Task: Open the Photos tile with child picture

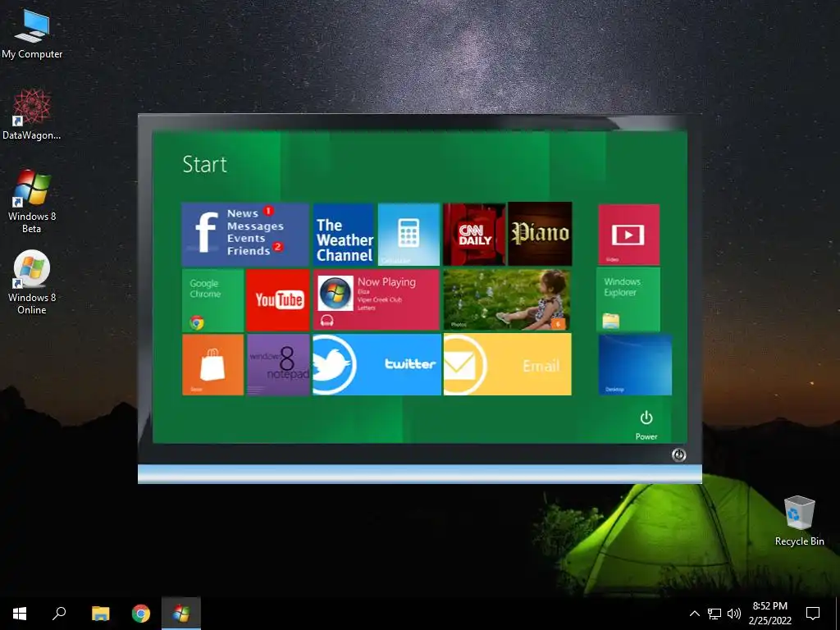Action: point(507,300)
